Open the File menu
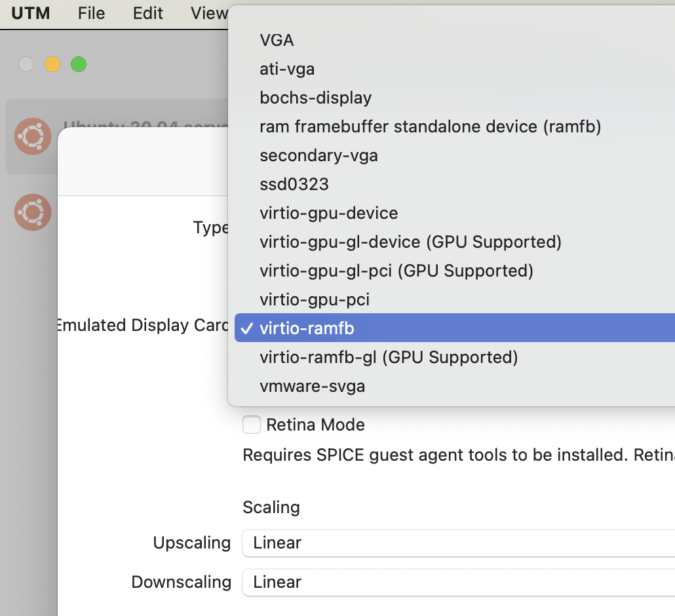Viewport: 675px width, 616px height. [x=91, y=13]
